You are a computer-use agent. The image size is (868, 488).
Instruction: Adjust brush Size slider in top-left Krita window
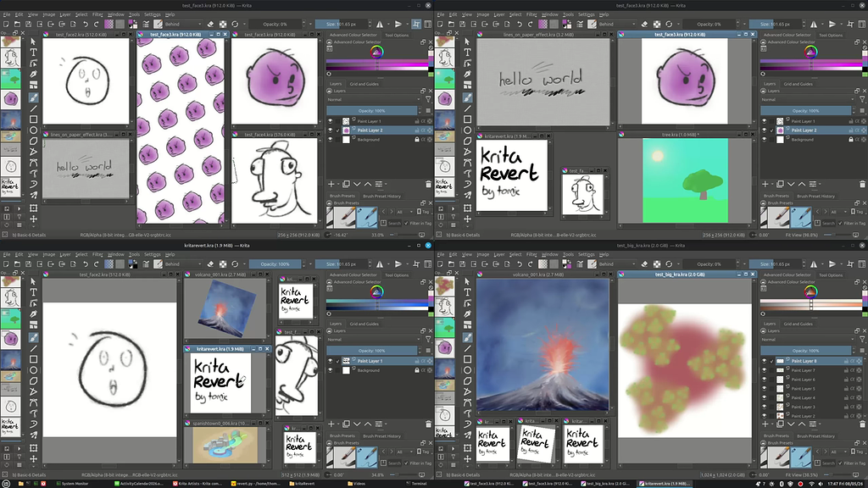pyautogui.click(x=342, y=25)
